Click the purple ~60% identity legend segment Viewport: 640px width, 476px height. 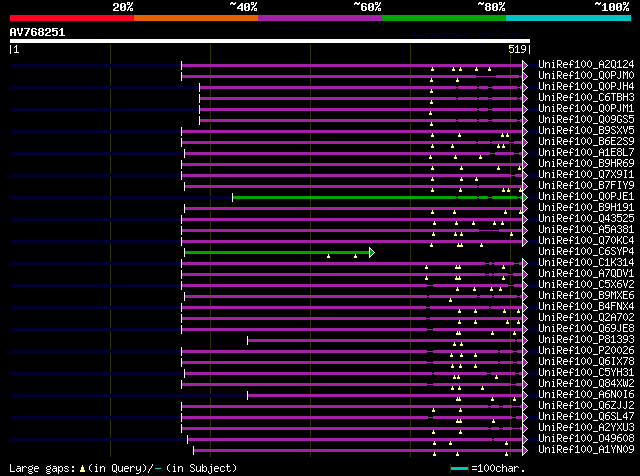coord(320,18)
